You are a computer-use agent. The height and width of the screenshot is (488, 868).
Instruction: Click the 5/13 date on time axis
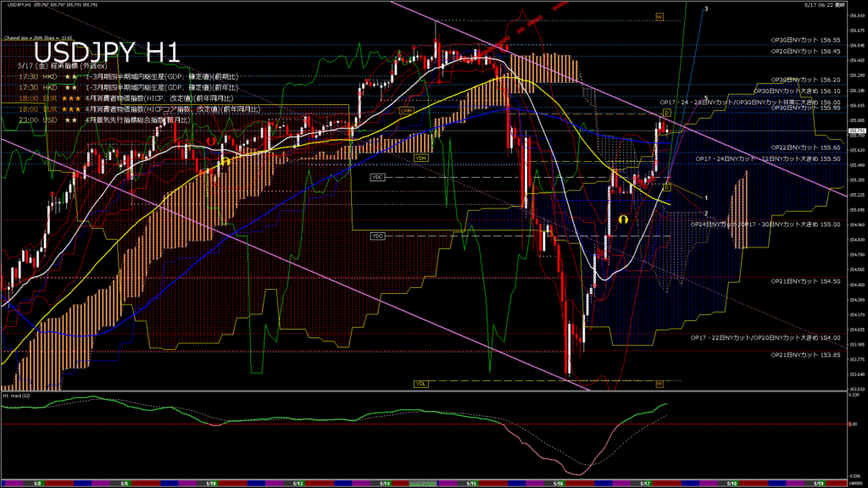(x=298, y=483)
